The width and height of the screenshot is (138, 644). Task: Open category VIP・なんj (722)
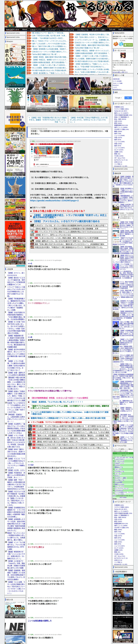(x=120, y=158)
